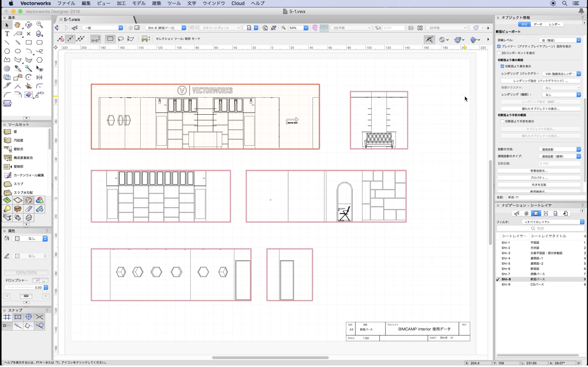588x367 pixels.
Task: Open the detail level dropdown
Action: [559, 40]
